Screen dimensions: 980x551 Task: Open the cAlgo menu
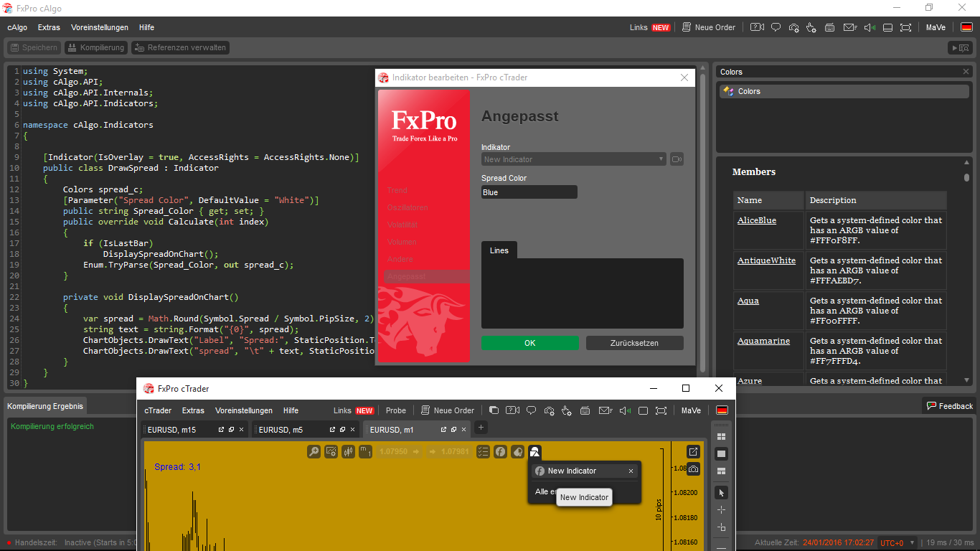pyautogui.click(x=17, y=27)
